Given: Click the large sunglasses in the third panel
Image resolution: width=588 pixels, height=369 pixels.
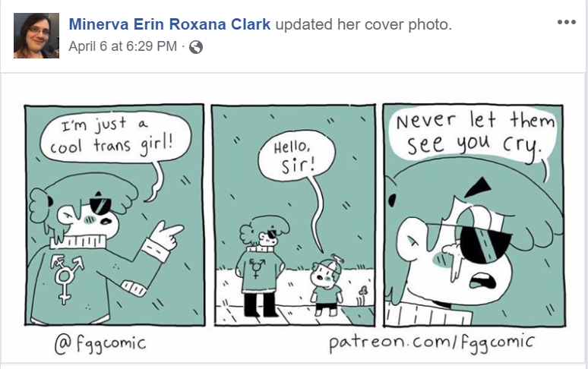Looking at the screenshot, I should click(486, 244).
